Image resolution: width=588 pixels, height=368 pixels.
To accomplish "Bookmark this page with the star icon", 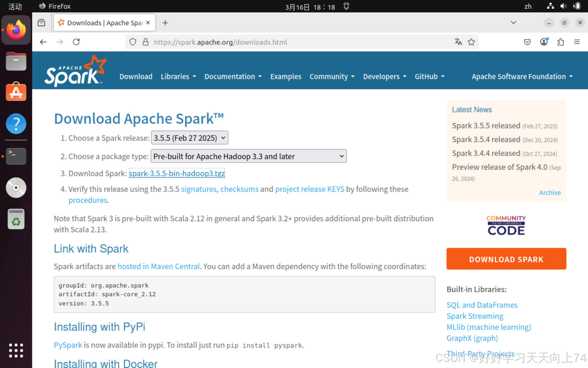I will pos(472,42).
